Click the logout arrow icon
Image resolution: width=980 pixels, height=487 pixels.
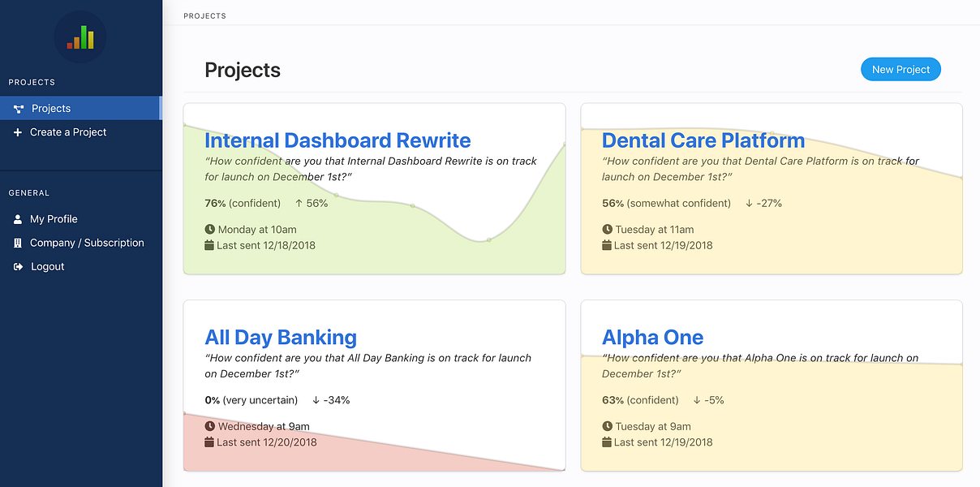pos(18,267)
